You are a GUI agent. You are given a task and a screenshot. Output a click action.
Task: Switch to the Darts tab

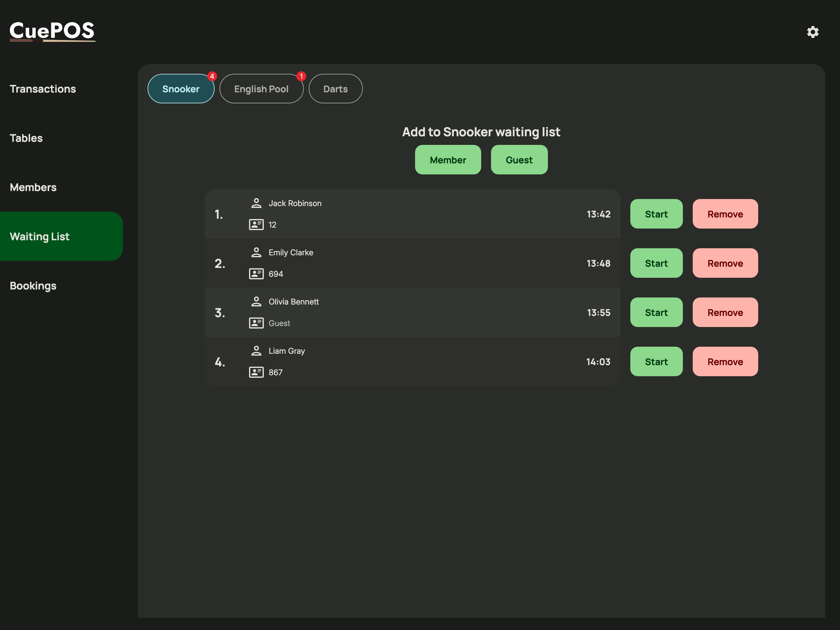click(335, 89)
